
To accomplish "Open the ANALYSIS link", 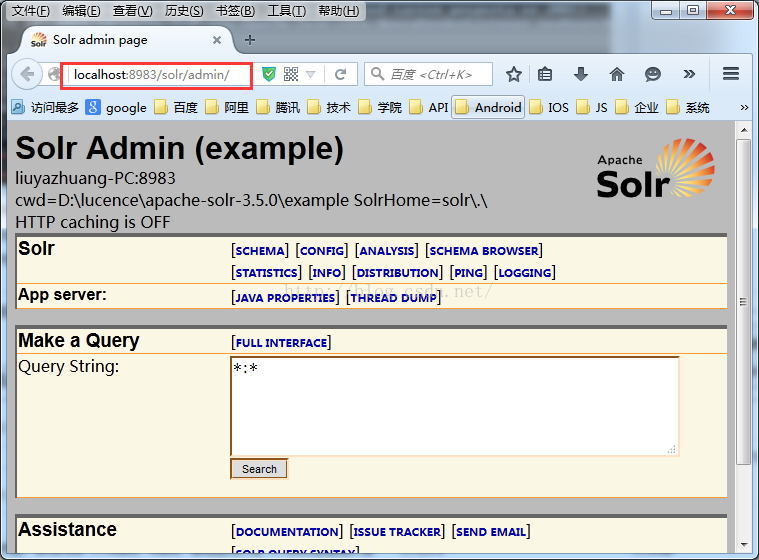I will pos(387,251).
